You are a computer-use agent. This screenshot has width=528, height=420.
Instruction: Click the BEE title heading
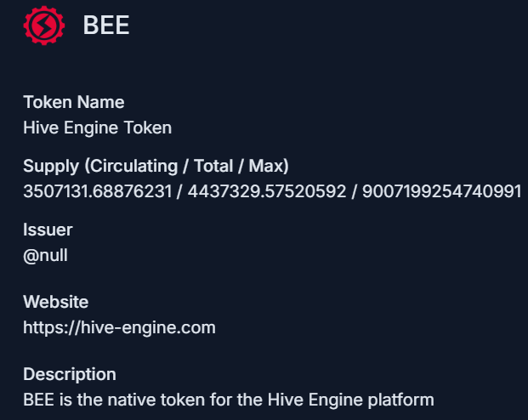106,26
